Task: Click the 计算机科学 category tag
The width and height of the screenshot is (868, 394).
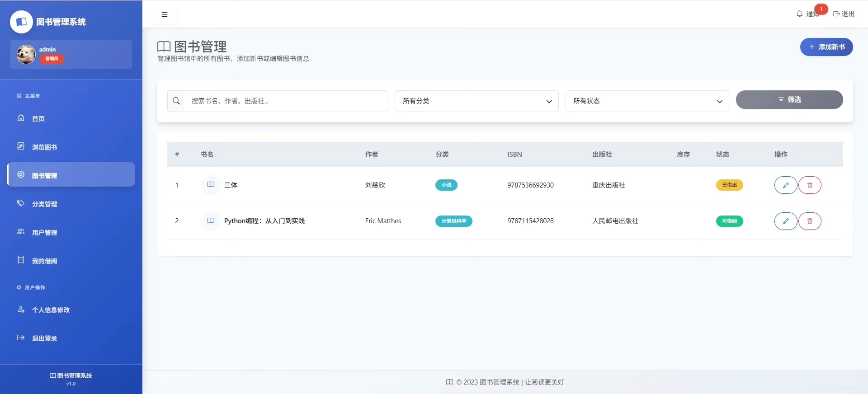Action: [454, 221]
